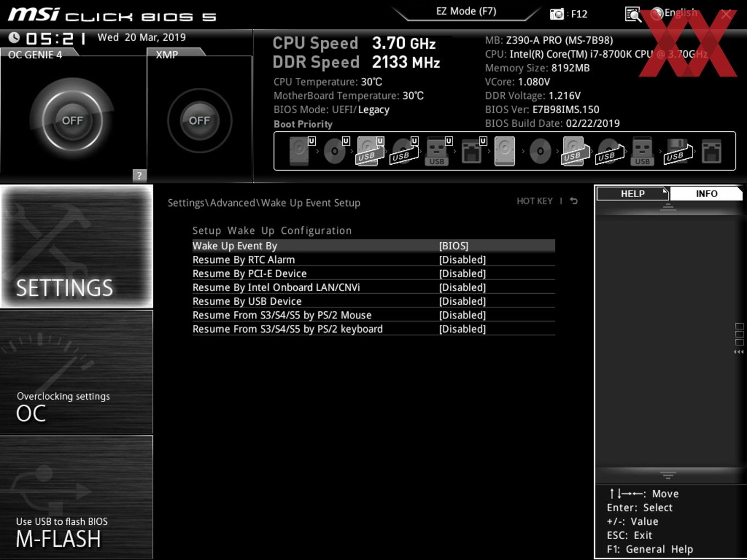The image size is (747, 560).
Task: Click the CPU Speed 3.70 GHz readout
Action: click(x=354, y=43)
